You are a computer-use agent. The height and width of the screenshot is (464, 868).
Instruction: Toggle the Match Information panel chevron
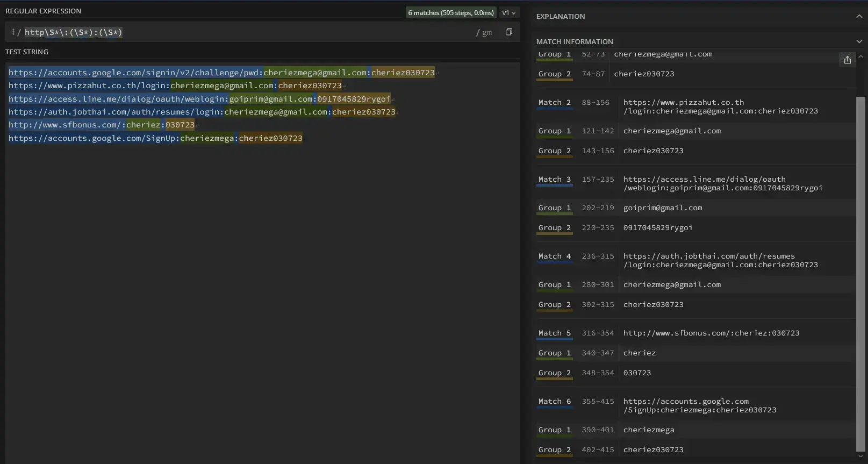point(859,41)
